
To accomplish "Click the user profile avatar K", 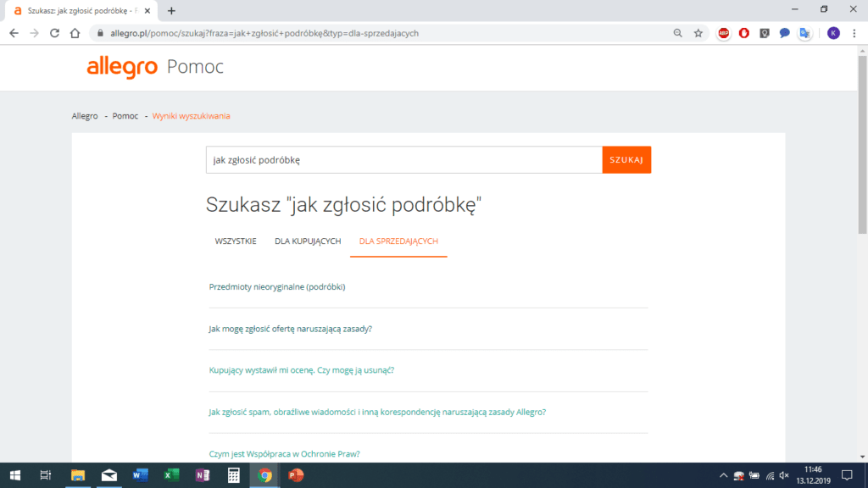I will click(x=833, y=33).
